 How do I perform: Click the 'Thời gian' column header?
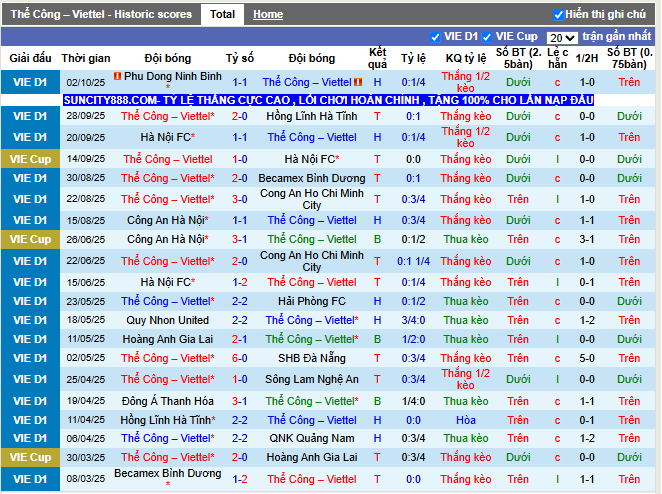point(86,58)
